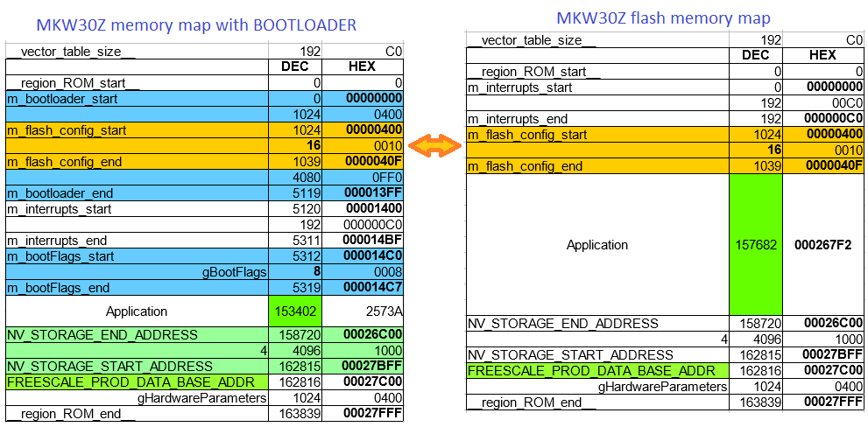
Task: Click hex value 2573A
Action: click(384, 311)
